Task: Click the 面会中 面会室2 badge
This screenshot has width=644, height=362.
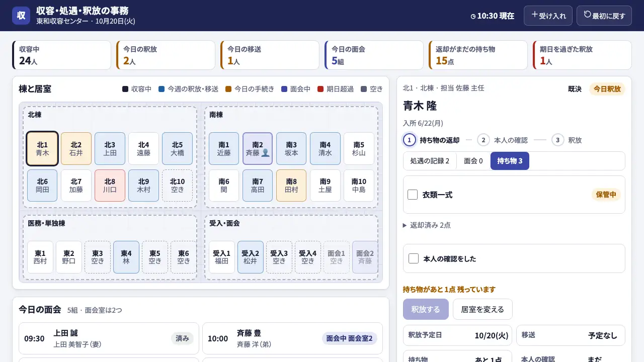Action: click(350, 338)
